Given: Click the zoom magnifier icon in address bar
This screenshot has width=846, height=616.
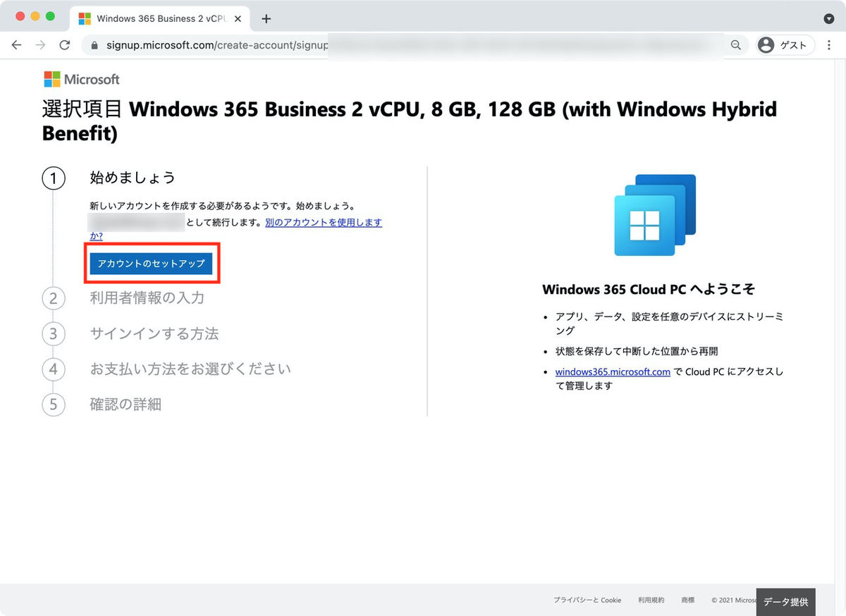Looking at the screenshot, I should [735, 45].
